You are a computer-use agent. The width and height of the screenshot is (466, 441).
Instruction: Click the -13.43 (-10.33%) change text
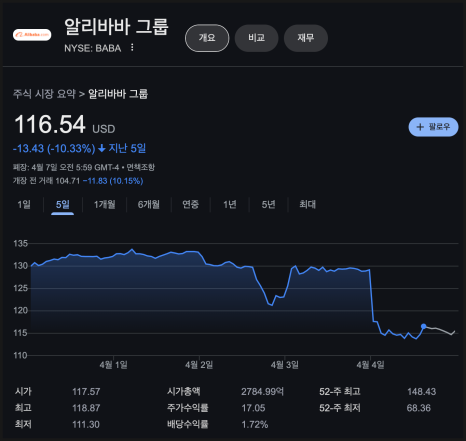[54, 148]
